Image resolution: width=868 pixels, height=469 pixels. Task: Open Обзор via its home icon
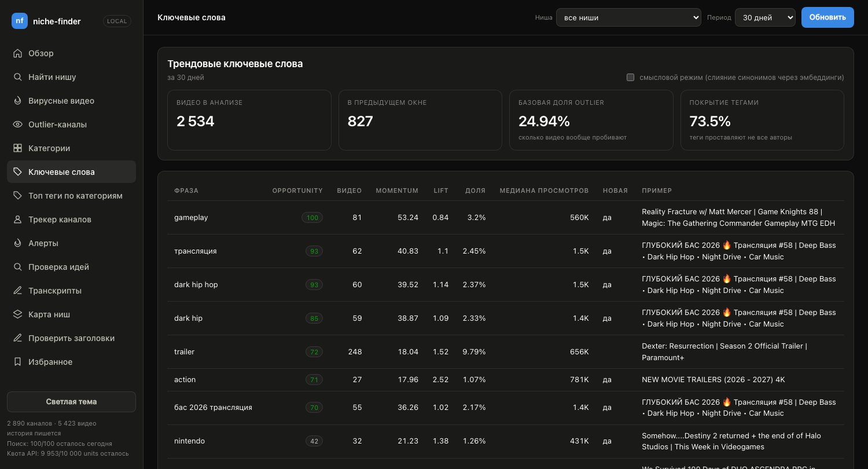(x=17, y=53)
